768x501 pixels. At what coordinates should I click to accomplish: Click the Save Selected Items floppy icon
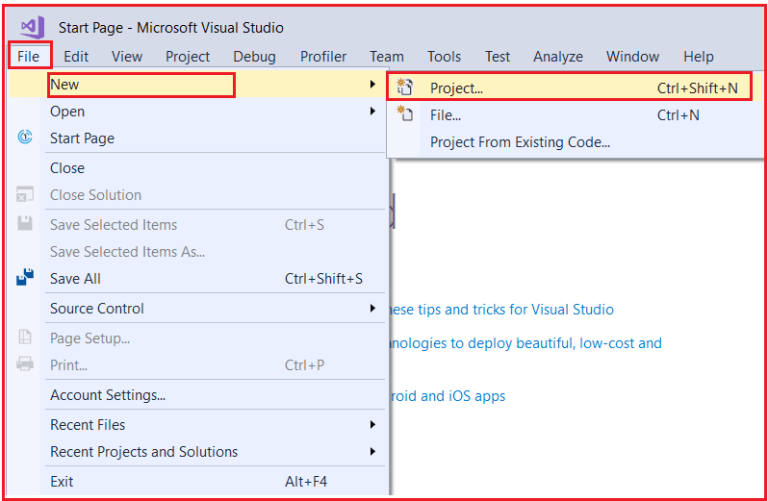25,223
